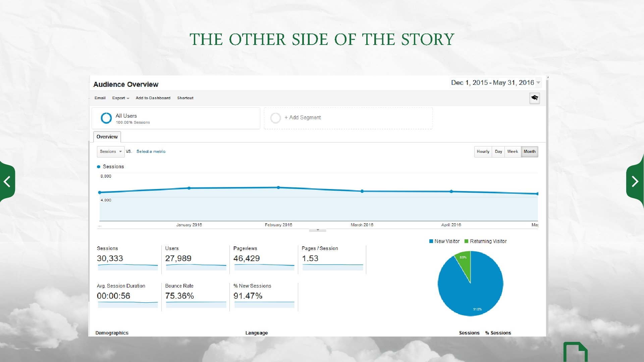The height and width of the screenshot is (362, 644).
Task: Switch chart granularity to Week
Action: [x=513, y=152]
